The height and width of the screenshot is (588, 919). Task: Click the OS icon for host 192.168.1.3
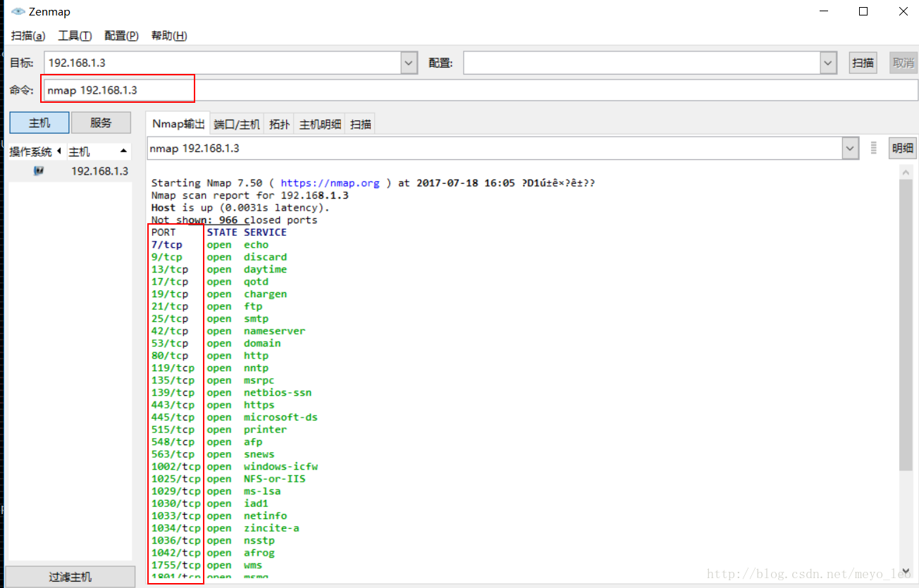coord(39,170)
